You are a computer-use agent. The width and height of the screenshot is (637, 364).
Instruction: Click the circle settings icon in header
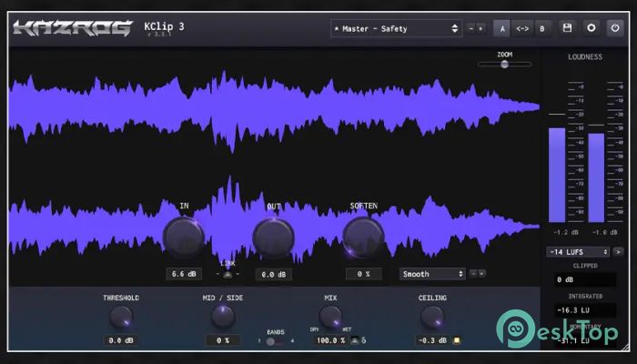tap(591, 28)
